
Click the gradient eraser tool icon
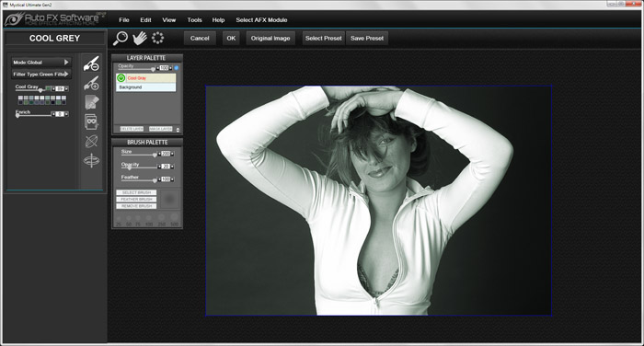pyautogui.click(x=91, y=102)
